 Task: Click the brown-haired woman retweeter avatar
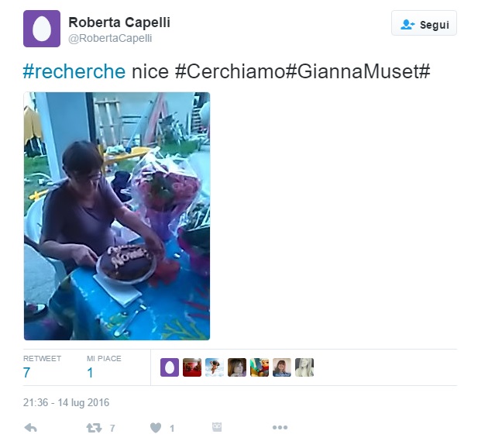point(237,367)
